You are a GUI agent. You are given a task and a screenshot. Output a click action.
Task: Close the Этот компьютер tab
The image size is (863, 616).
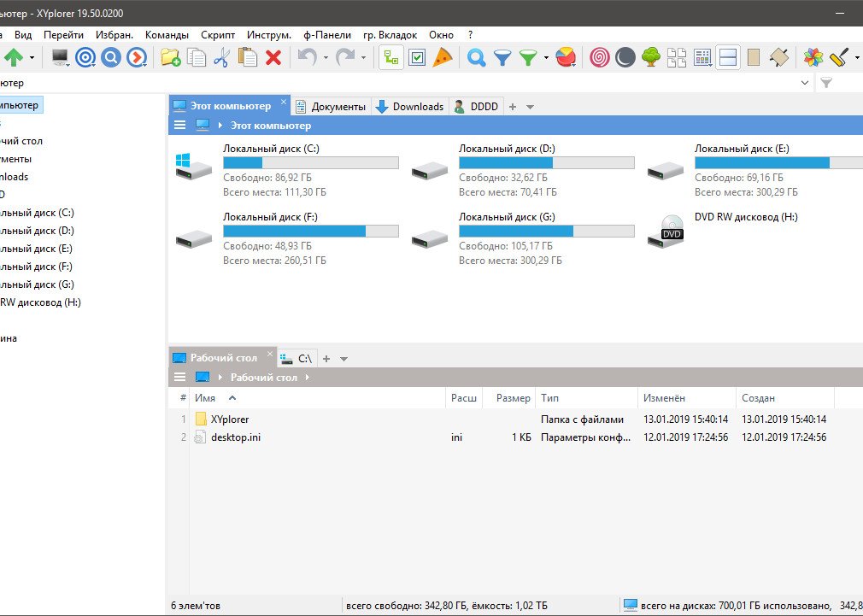(x=284, y=102)
